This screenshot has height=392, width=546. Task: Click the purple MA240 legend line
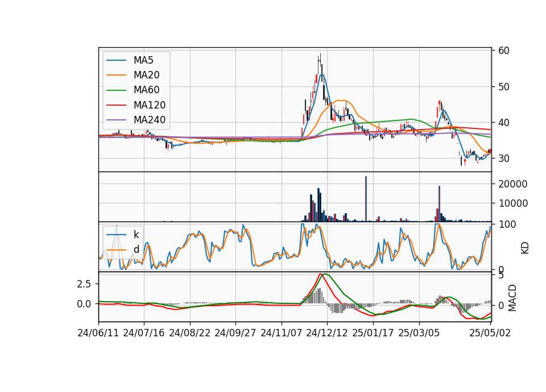click(116, 120)
